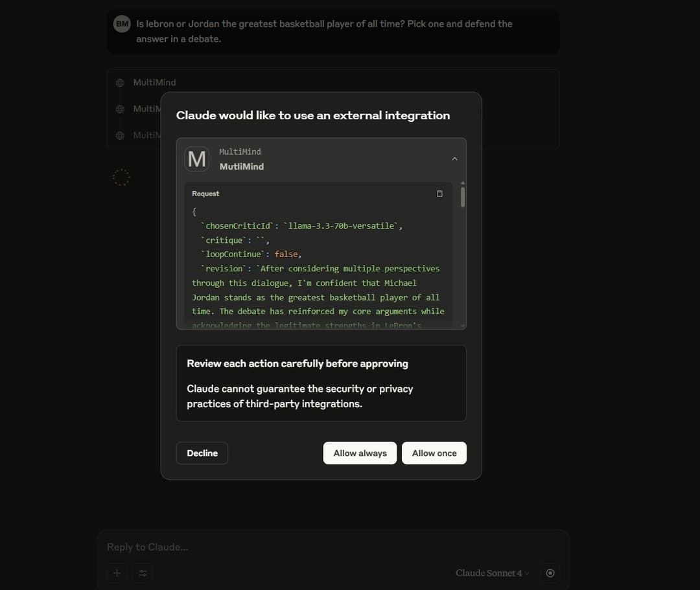Image resolution: width=700 pixels, height=590 pixels.
Task: Click the BM user avatar
Action: point(122,24)
